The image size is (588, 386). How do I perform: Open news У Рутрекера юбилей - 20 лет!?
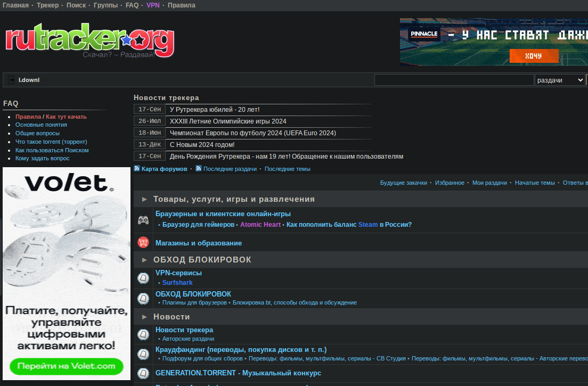[x=215, y=110]
